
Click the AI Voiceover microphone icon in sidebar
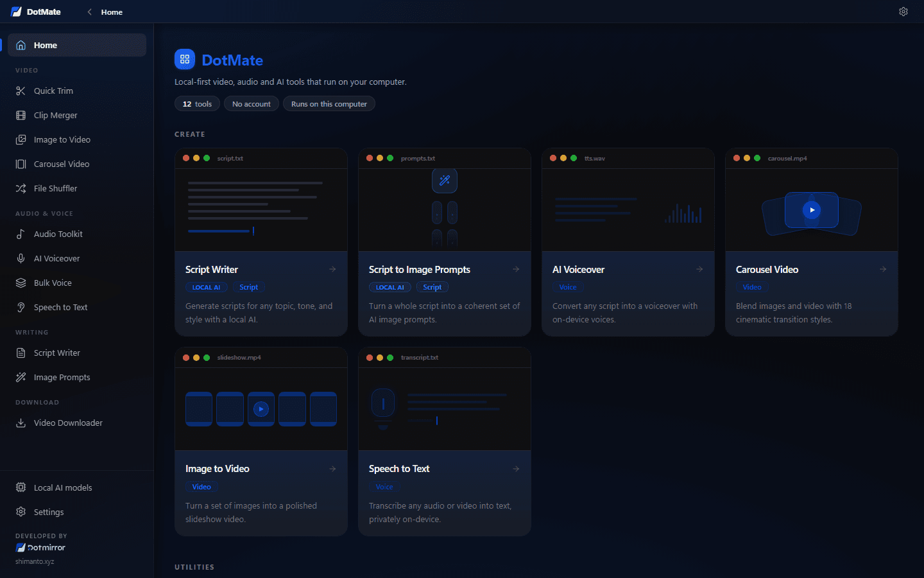[x=21, y=258]
